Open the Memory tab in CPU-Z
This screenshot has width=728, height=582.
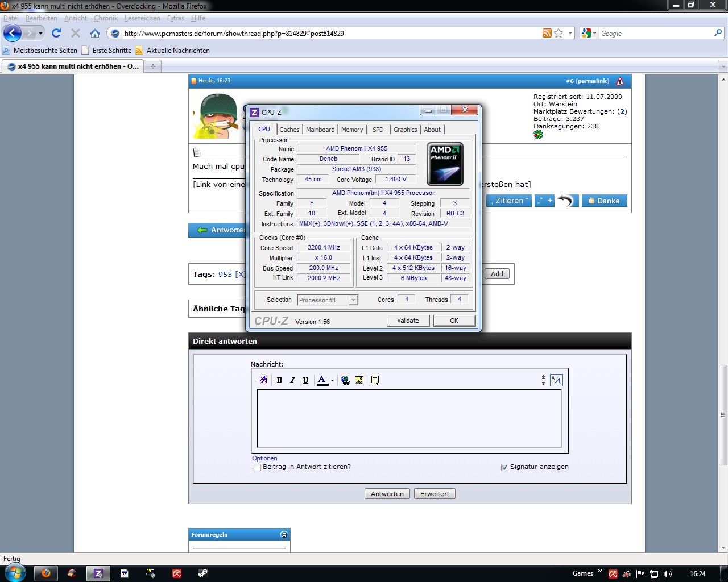click(352, 130)
